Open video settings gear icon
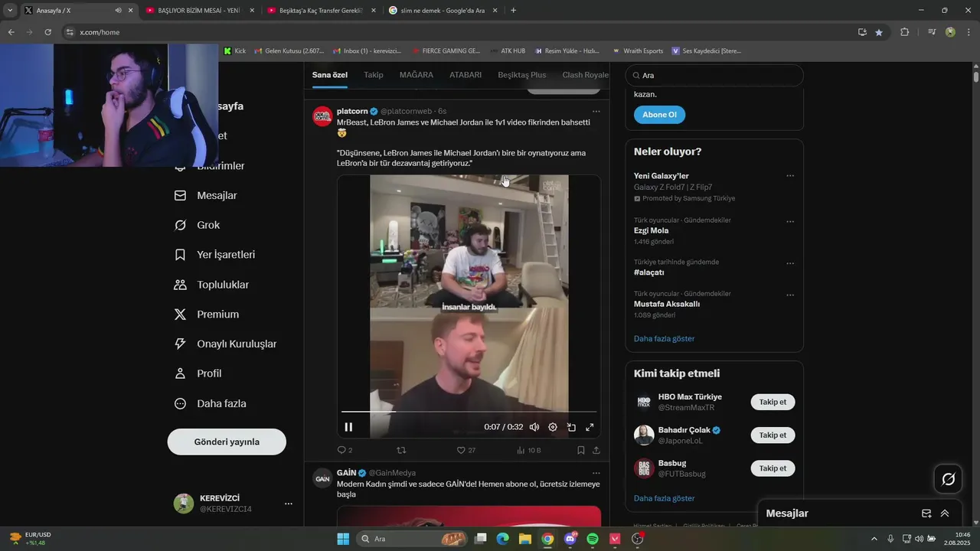 pyautogui.click(x=553, y=427)
